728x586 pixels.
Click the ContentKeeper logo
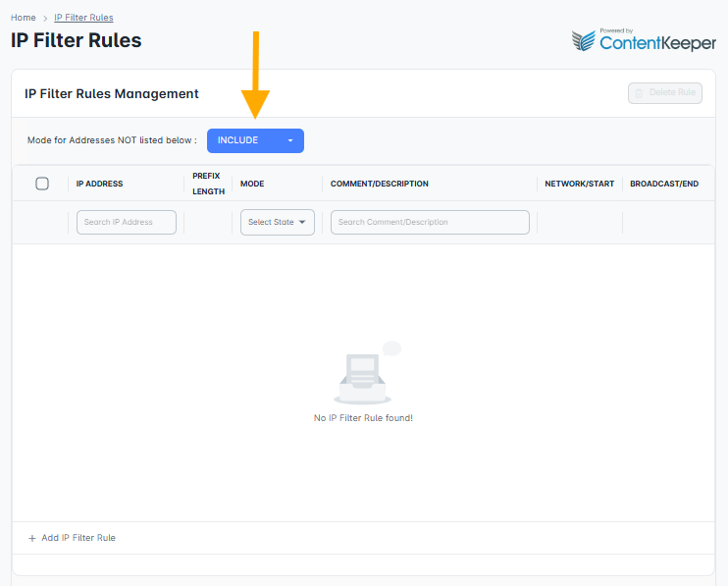point(644,41)
